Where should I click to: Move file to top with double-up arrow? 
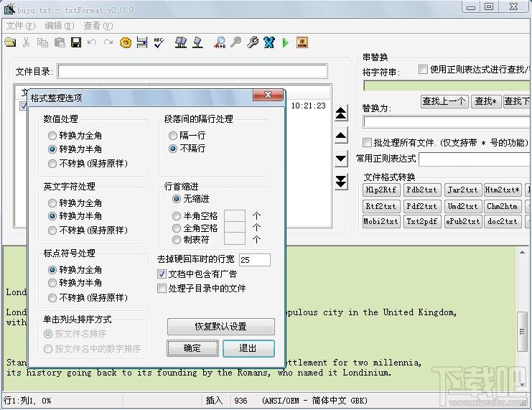(341, 113)
